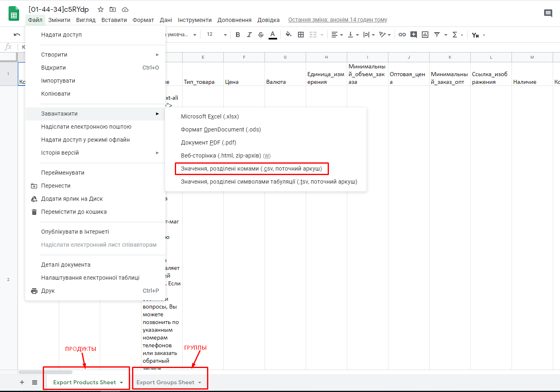This screenshot has height=392, width=560.
Task: Open the Доповнення menu
Action: click(x=234, y=20)
